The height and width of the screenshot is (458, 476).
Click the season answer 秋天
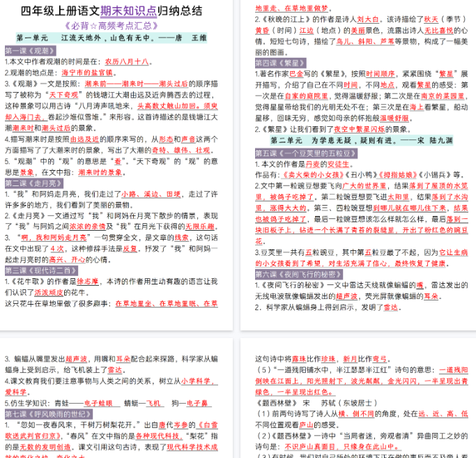click(431, 20)
